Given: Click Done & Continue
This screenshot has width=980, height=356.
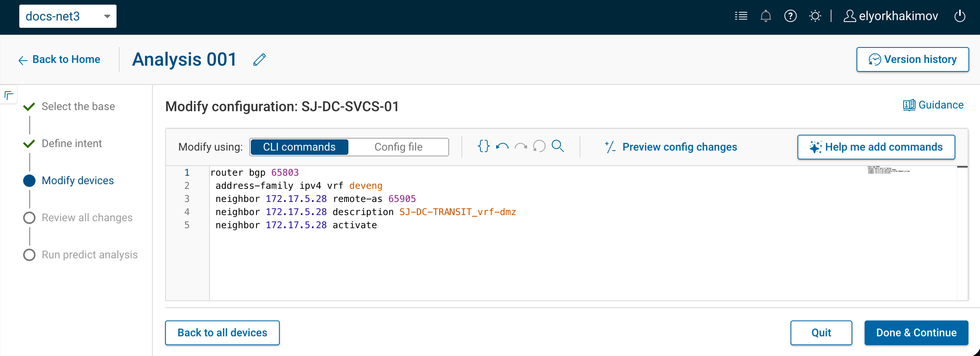Looking at the screenshot, I should click(916, 333).
